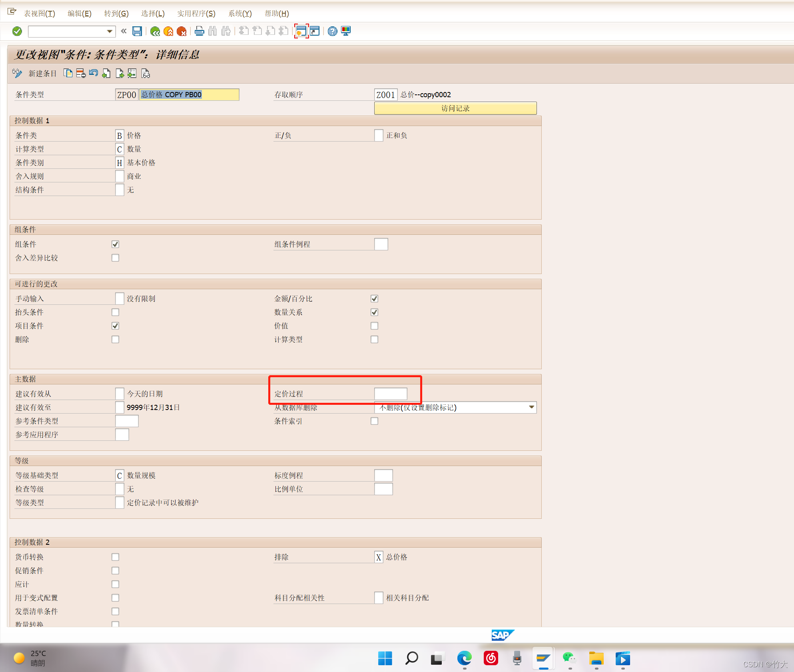Click the red Cancel icon in toolbar
This screenshot has height=672, width=794.
pyautogui.click(x=182, y=31)
